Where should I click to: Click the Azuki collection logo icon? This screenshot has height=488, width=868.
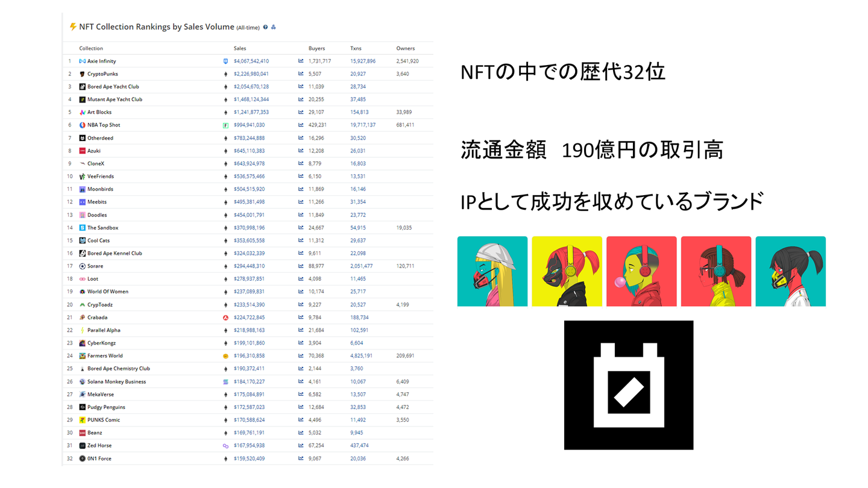click(x=82, y=151)
